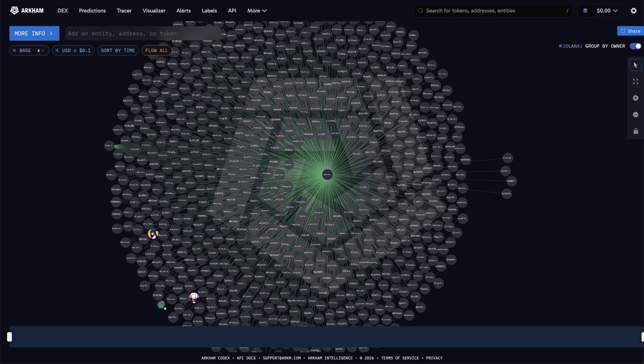Click the Arkham logo in the header

coord(26,10)
